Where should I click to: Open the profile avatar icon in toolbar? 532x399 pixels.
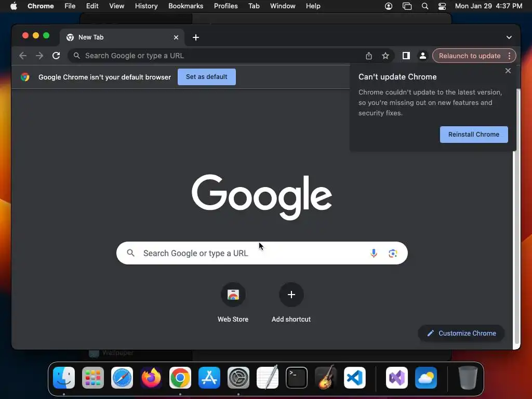(423, 56)
